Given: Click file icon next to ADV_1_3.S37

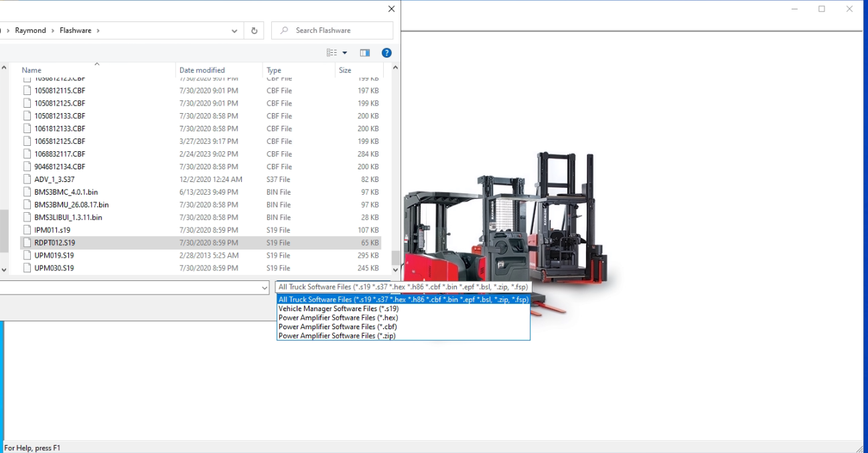Looking at the screenshot, I should point(27,179).
